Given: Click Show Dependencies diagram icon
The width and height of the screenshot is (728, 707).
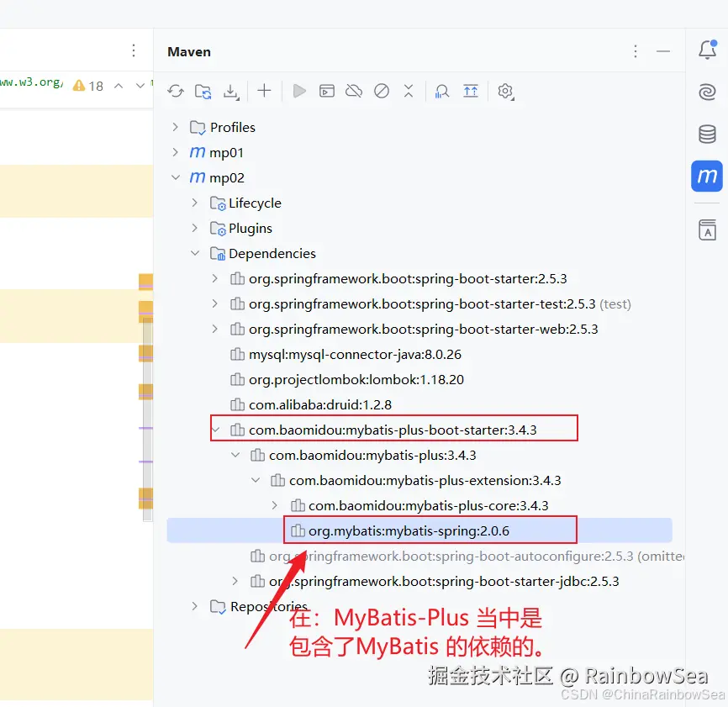Looking at the screenshot, I should tap(471, 91).
